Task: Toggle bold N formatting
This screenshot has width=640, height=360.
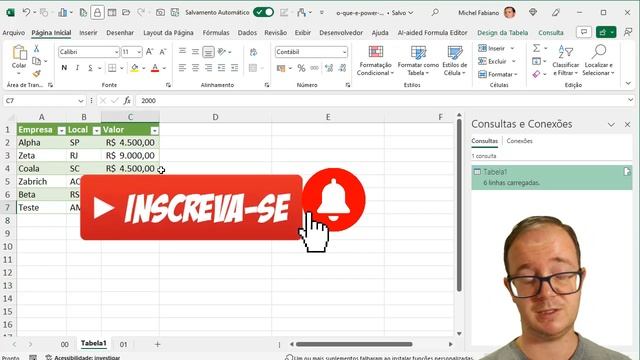Action: pos(64,68)
